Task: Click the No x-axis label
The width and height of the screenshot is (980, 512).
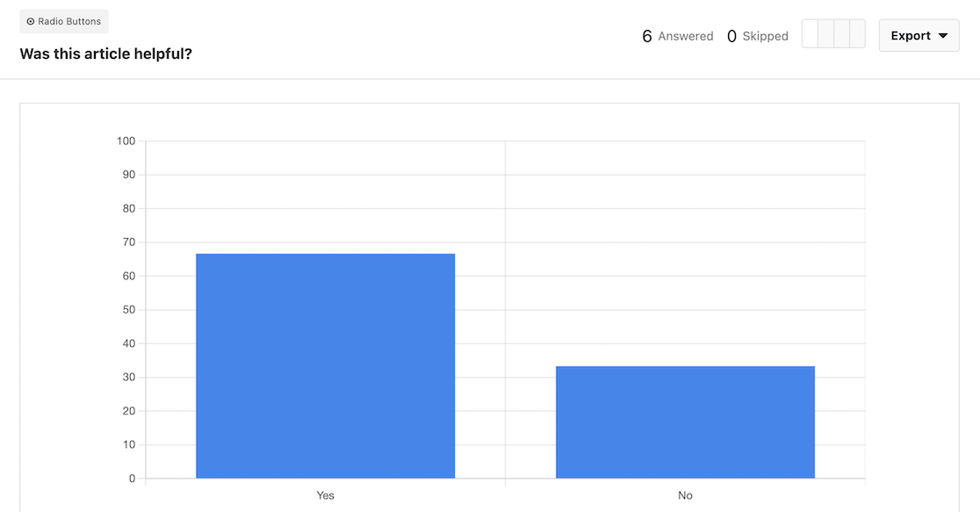Action: coord(685,495)
